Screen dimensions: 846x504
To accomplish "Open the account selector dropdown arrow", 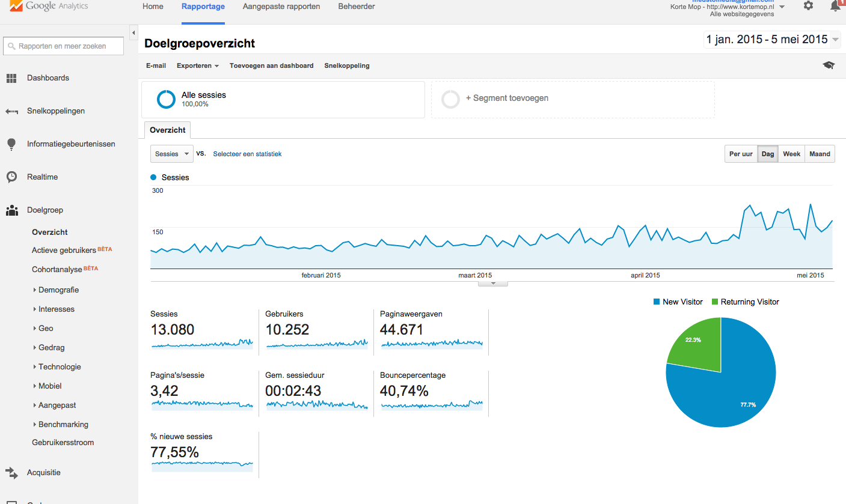I will pos(782,7).
